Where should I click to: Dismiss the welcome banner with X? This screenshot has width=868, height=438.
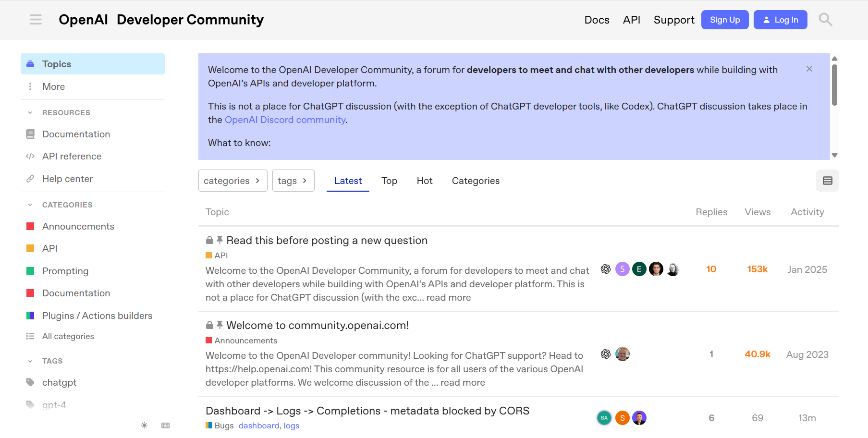[x=809, y=69]
